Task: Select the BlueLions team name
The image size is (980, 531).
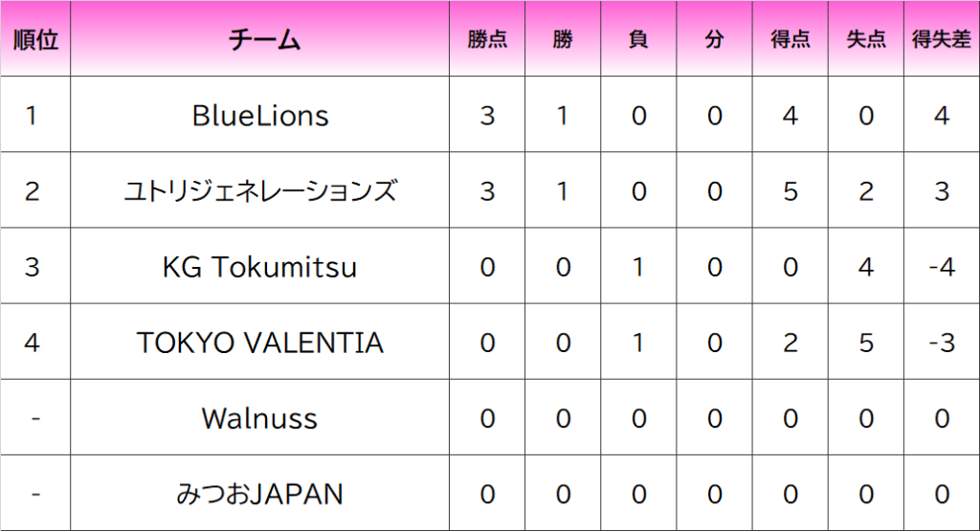Action: point(260,116)
